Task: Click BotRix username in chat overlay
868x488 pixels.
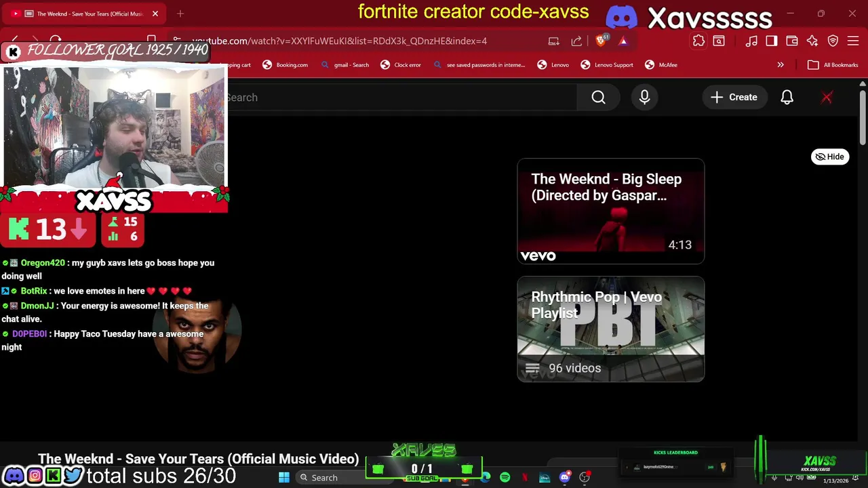Action: pyautogui.click(x=34, y=291)
